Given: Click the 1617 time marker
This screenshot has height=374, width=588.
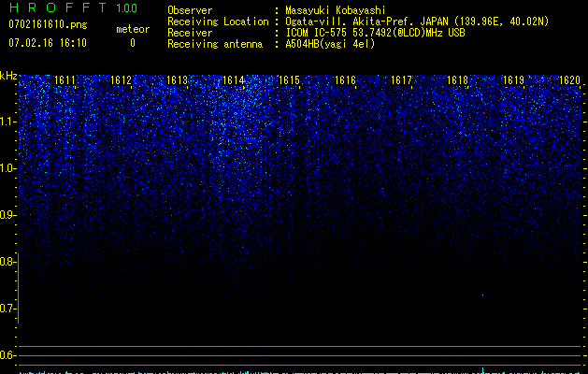Looking at the screenshot, I should (401, 80).
